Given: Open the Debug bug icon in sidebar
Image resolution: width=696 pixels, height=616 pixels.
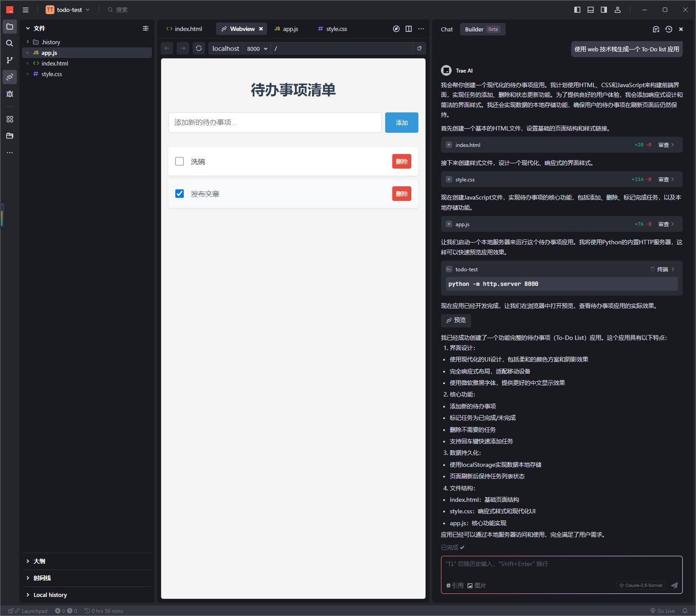Looking at the screenshot, I should tap(10, 94).
